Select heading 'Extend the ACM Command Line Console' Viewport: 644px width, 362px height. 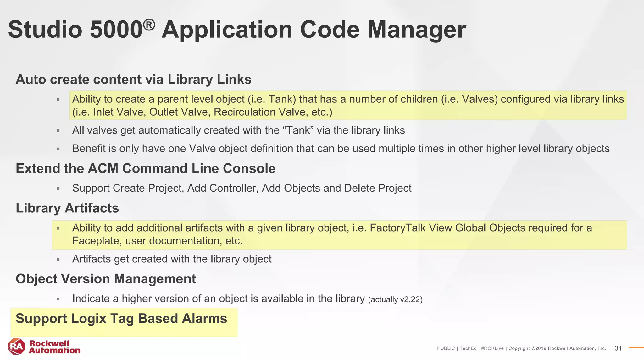(x=146, y=168)
